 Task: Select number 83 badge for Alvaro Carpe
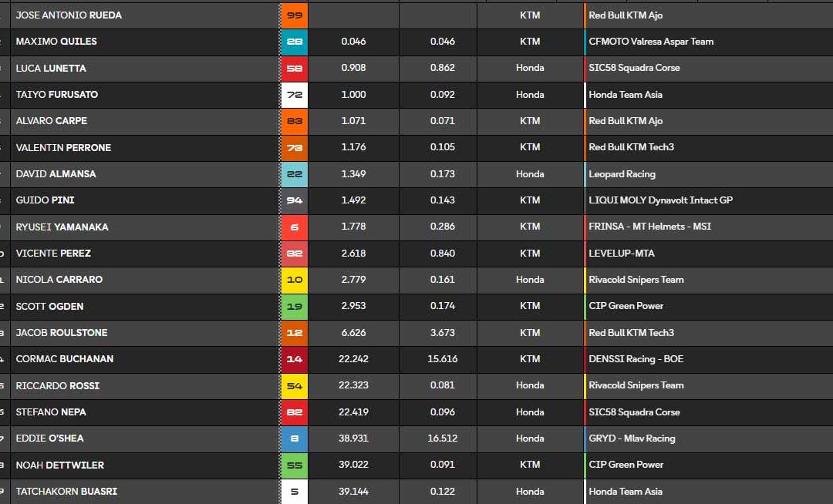point(294,121)
